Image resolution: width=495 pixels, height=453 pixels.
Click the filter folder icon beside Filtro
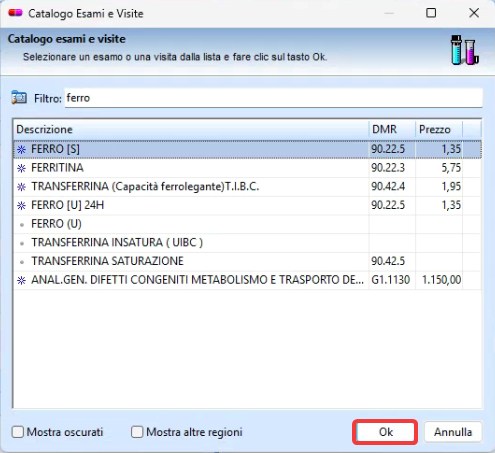tap(19, 98)
